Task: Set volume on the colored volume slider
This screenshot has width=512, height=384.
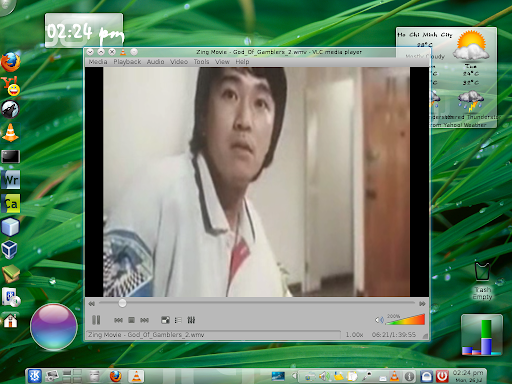Action: click(x=406, y=319)
